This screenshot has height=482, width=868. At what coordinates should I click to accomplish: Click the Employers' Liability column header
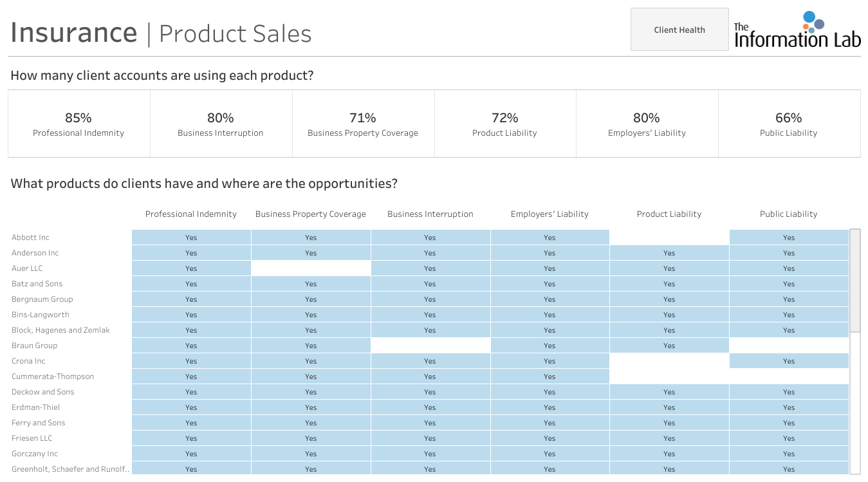click(549, 214)
